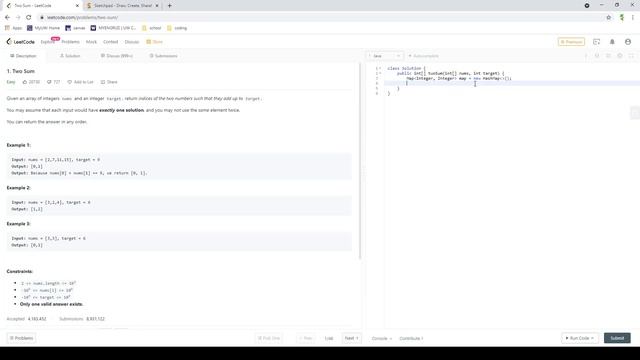Open MyUW Home bookmark

click(x=43, y=28)
